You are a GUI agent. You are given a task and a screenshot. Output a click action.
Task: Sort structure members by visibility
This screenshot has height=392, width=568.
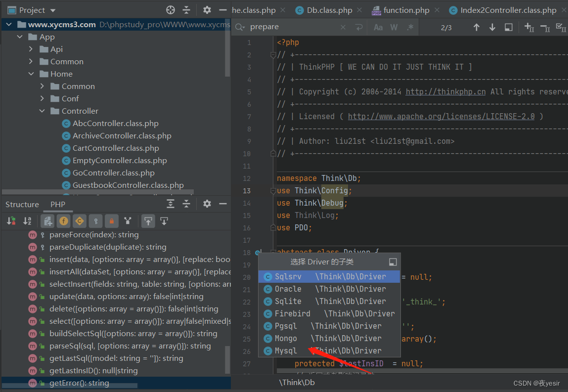[x=11, y=221]
